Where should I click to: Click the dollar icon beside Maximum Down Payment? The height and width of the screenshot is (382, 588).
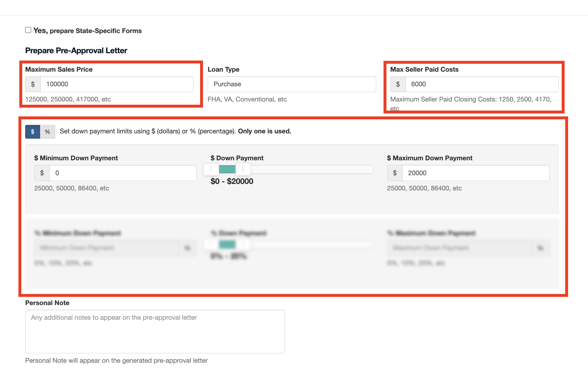395,173
